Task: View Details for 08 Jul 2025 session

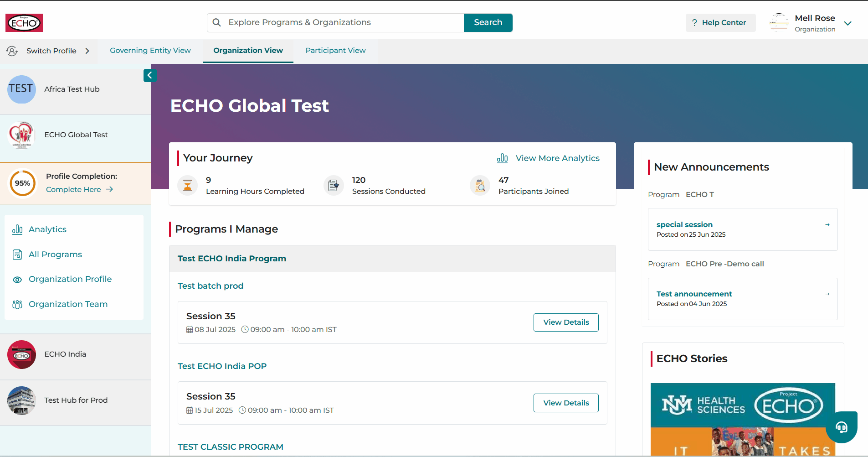Action: (566, 322)
